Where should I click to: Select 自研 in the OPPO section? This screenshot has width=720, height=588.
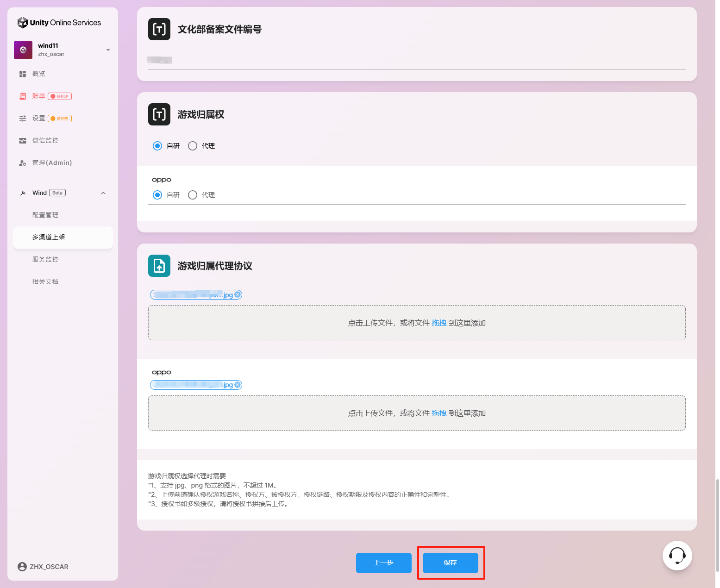coord(157,195)
